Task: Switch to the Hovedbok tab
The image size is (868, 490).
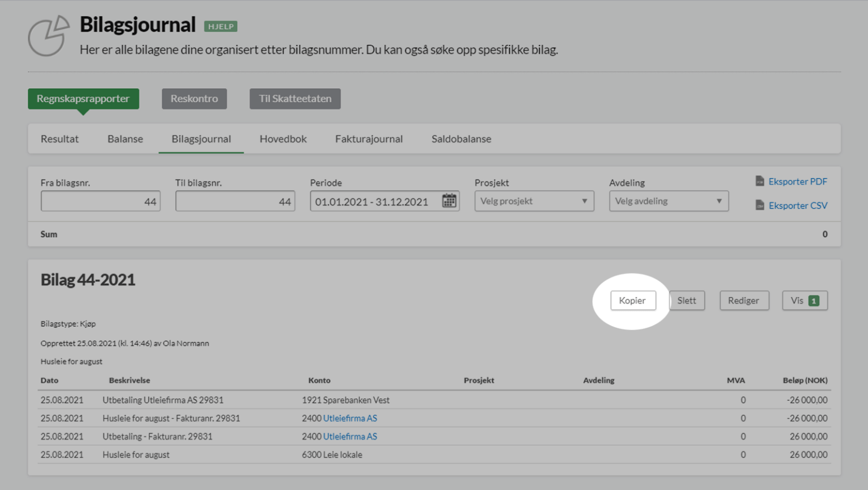Action: (283, 138)
